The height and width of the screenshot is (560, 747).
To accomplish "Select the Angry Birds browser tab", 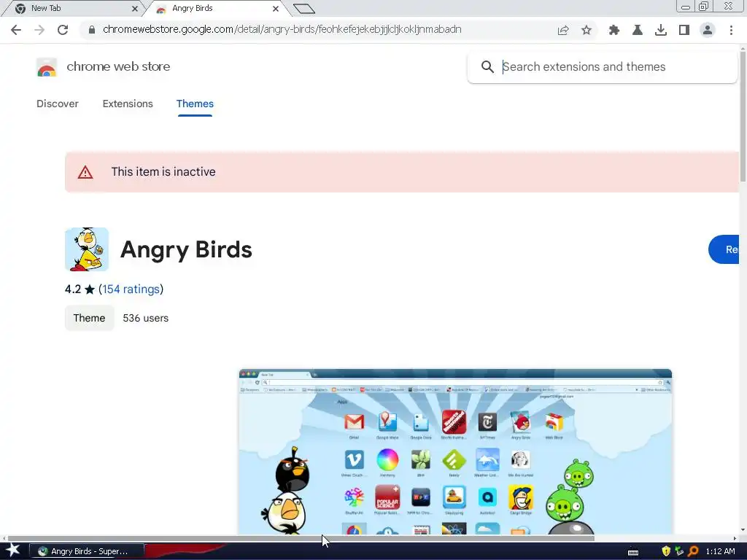I will [217, 9].
